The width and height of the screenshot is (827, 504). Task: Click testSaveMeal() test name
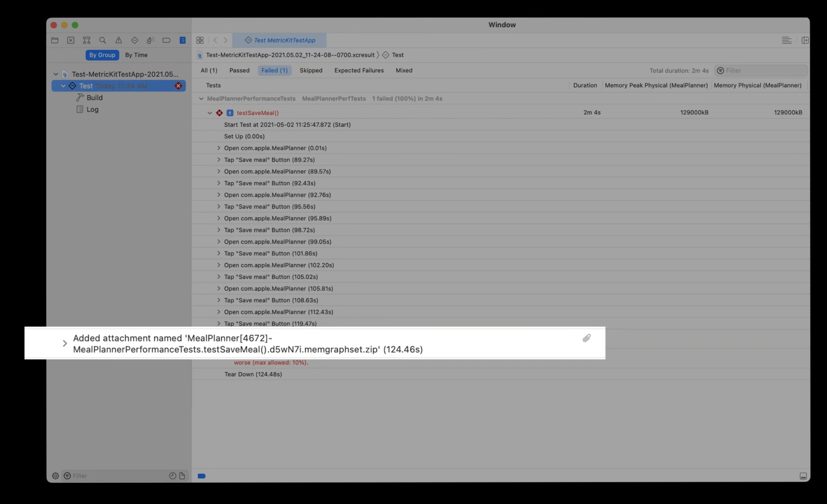(x=258, y=113)
